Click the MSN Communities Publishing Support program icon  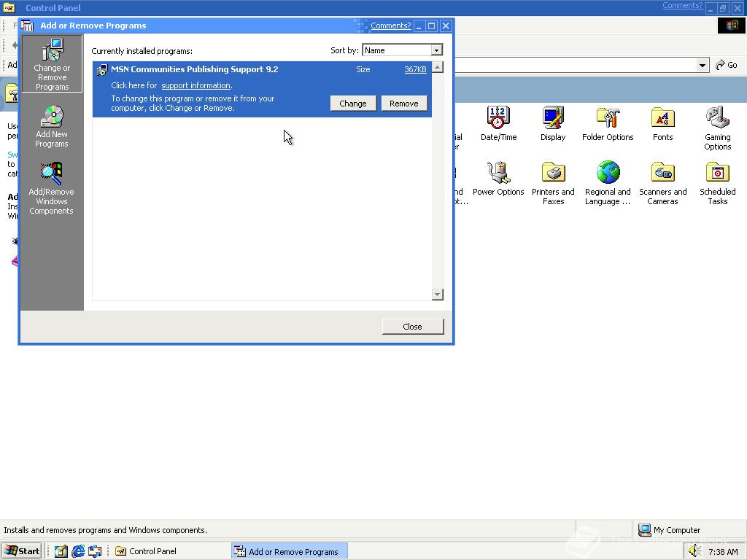point(102,70)
